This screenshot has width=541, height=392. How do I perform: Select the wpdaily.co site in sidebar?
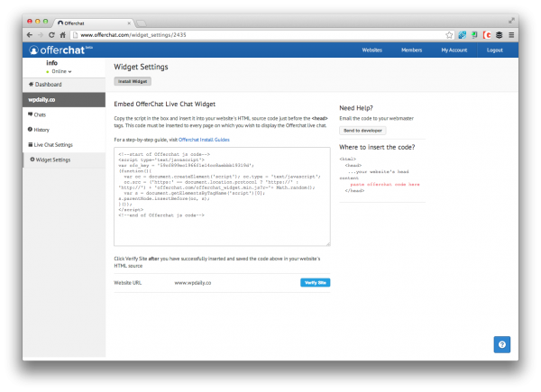pyautogui.click(x=64, y=100)
